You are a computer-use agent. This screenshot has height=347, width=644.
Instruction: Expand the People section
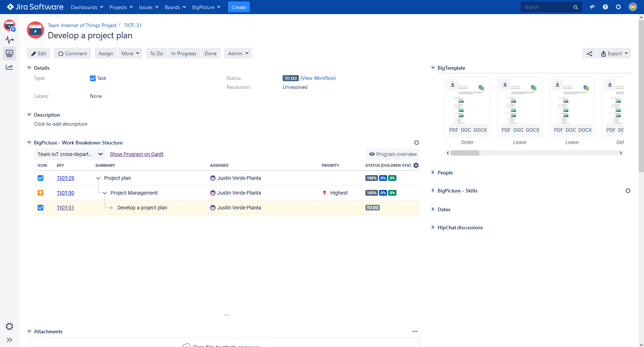433,172
